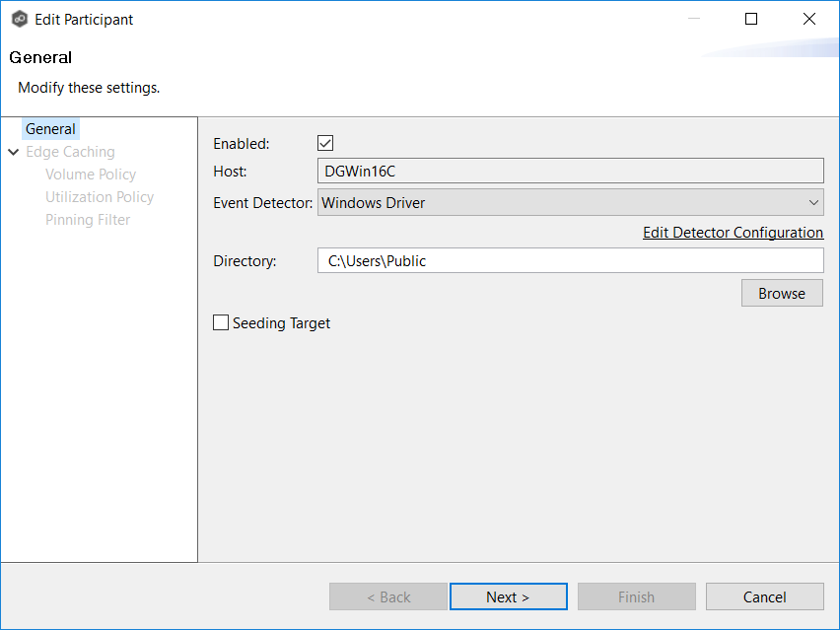Open the Volume Policy page
This screenshot has height=630, width=840.
pyautogui.click(x=91, y=175)
